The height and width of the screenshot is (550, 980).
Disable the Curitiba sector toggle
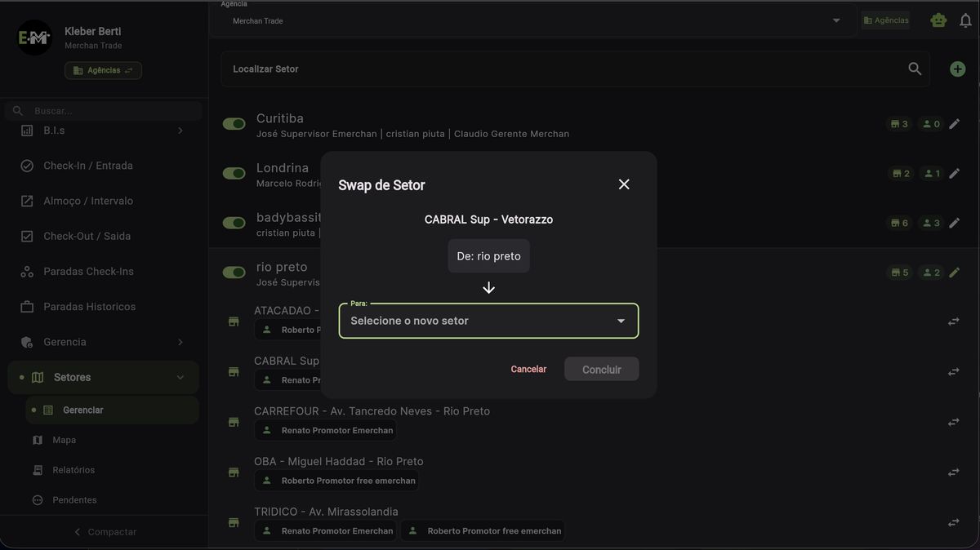234,123
